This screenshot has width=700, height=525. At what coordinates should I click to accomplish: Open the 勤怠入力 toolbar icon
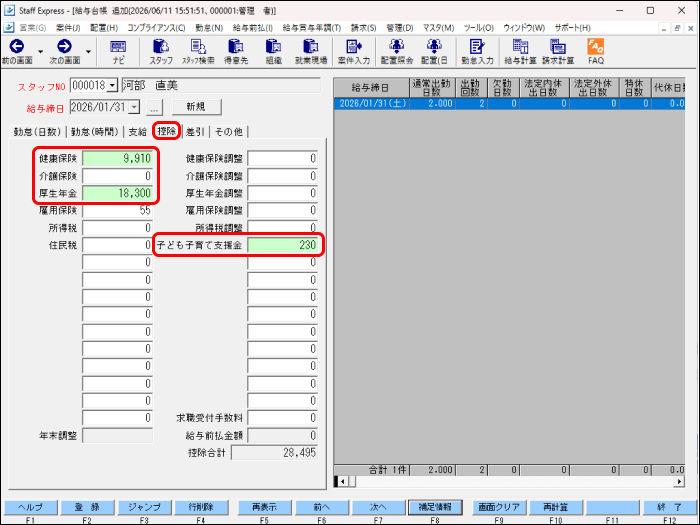tap(477, 51)
